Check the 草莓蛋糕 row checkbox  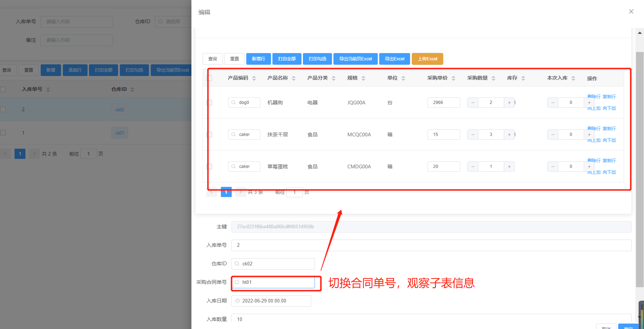209,166
